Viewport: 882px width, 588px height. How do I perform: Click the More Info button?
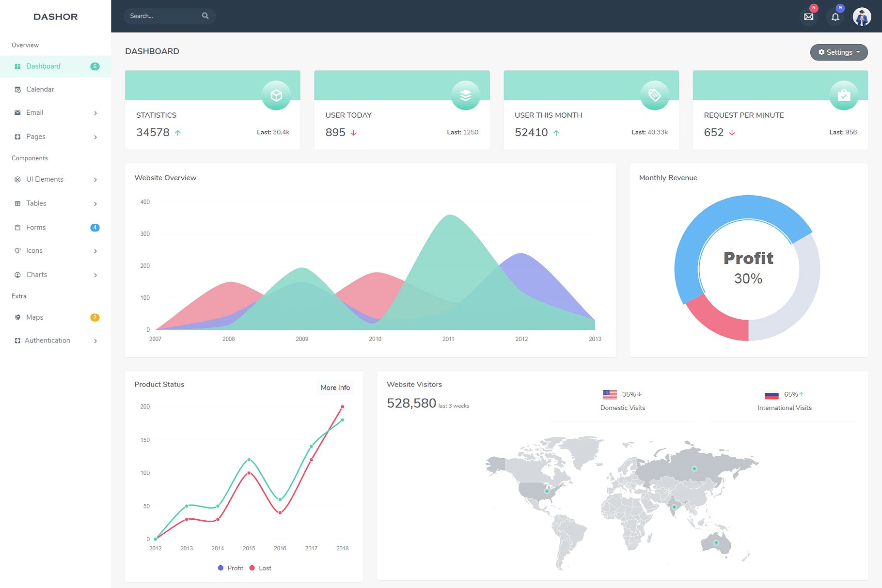(x=335, y=387)
